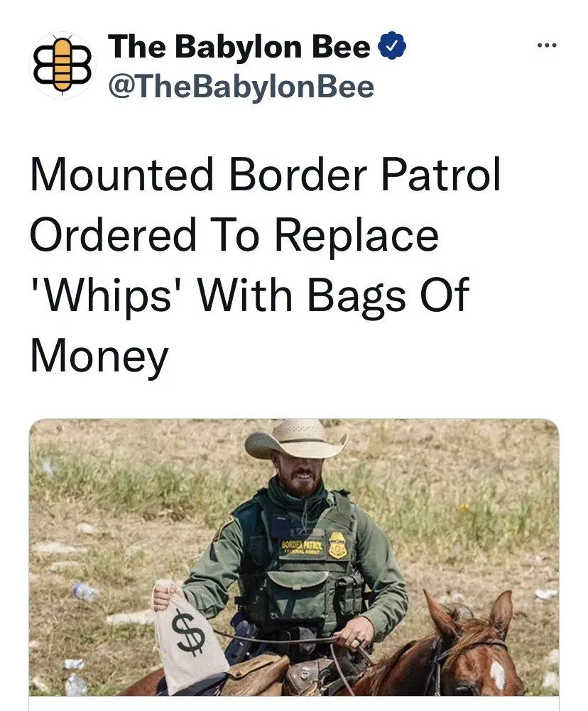Click the blue verified checkmark badge
Viewport: 588px width, 711px height.
click(x=392, y=46)
